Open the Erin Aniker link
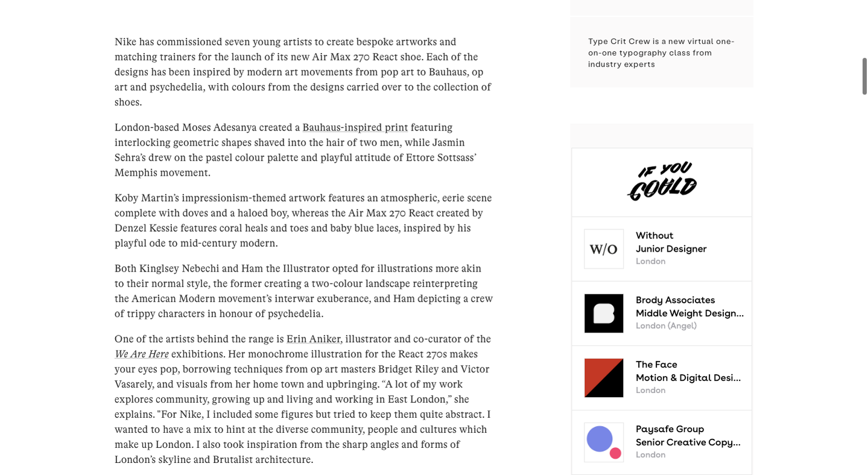 pos(314,339)
